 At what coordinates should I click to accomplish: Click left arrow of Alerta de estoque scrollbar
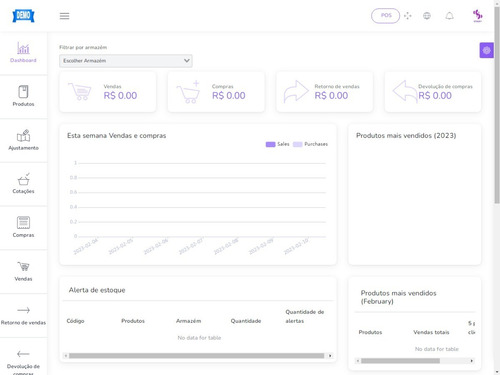pos(66,356)
